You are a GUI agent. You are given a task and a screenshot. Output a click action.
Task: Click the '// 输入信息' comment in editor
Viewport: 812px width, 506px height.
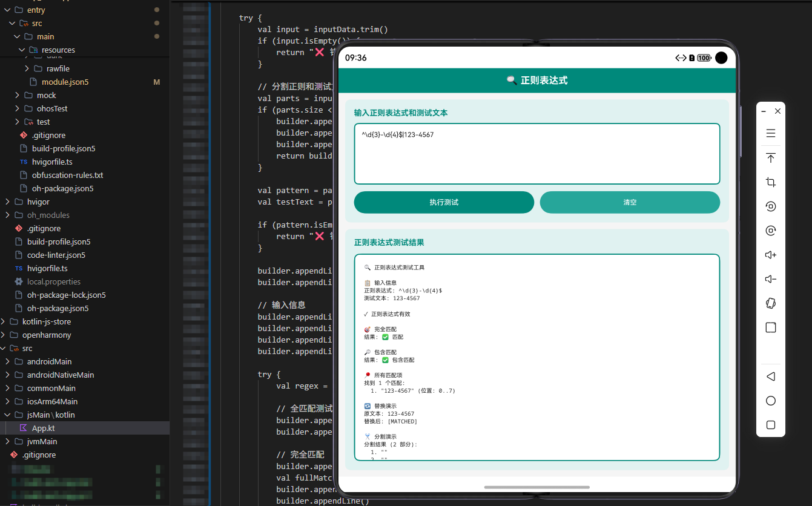coord(282,305)
